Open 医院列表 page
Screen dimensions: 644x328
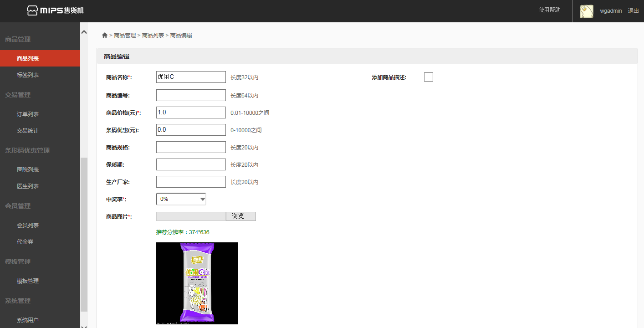tap(28, 170)
